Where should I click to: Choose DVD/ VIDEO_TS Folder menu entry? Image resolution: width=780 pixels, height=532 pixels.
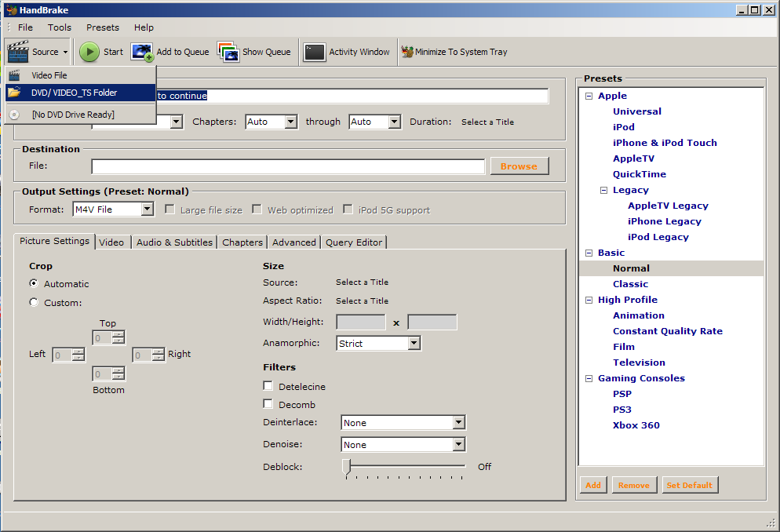[81, 93]
